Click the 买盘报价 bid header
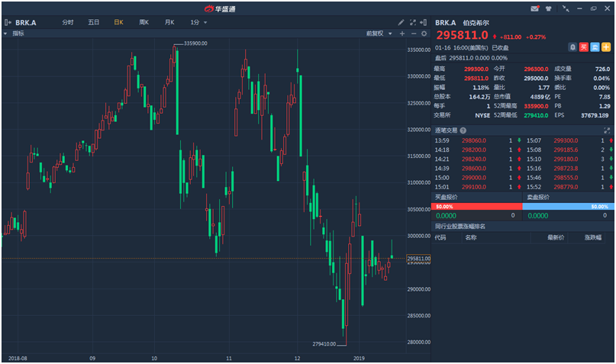The width and height of the screenshot is (616, 364). coord(446,197)
